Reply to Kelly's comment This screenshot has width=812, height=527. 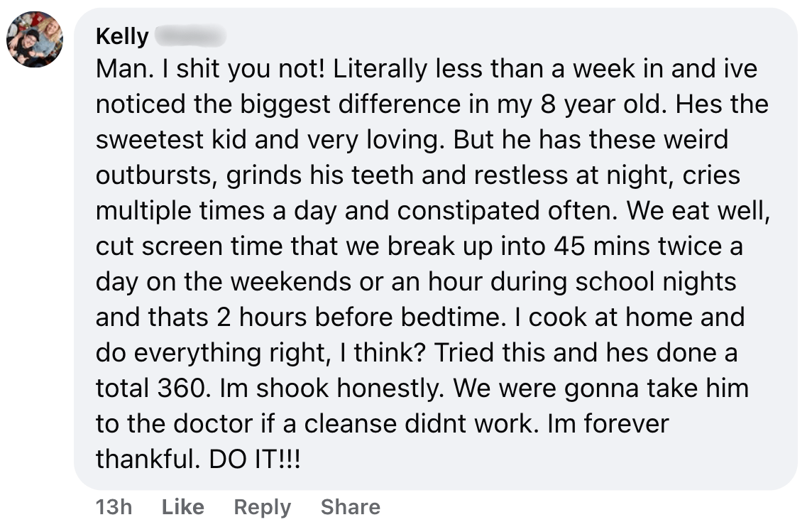(262, 506)
